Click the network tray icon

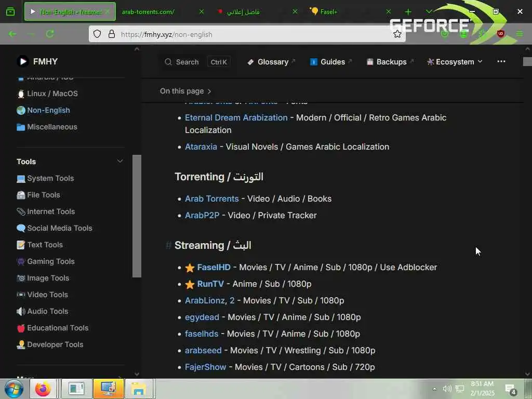click(460, 389)
